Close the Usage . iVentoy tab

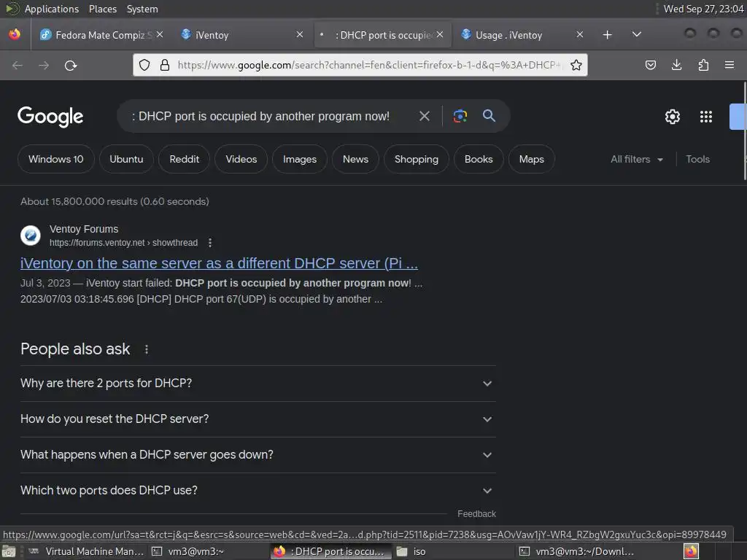tap(580, 34)
